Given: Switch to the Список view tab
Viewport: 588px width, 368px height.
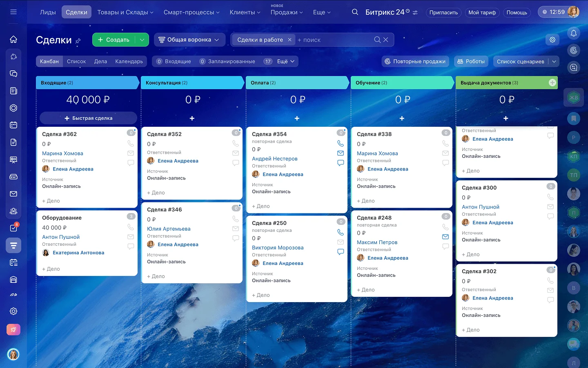Looking at the screenshot, I should pos(76,61).
